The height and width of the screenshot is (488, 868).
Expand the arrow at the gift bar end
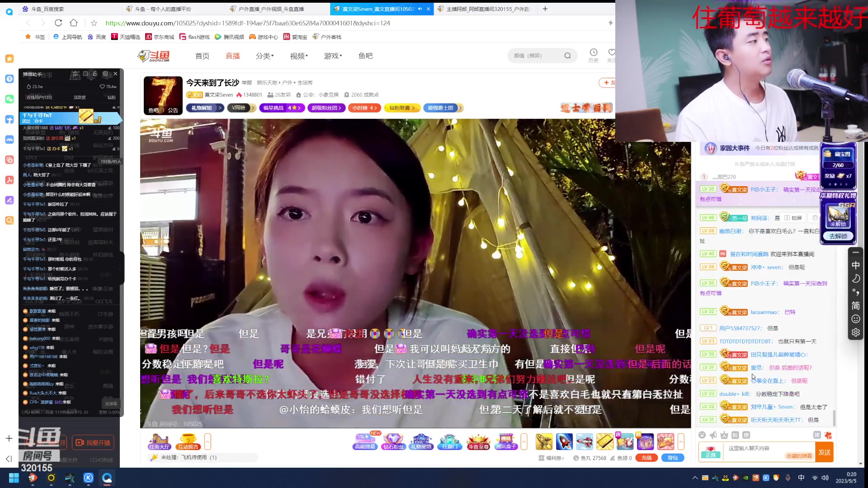tap(681, 441)
